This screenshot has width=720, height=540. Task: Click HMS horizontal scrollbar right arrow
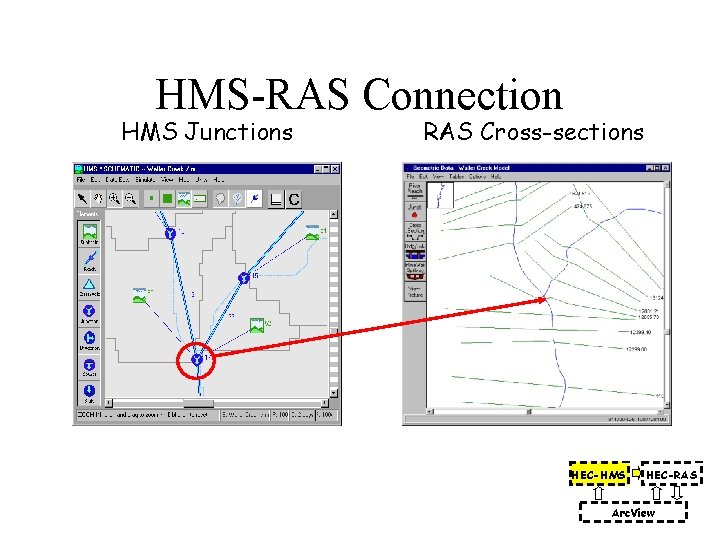tap(325, 403)
